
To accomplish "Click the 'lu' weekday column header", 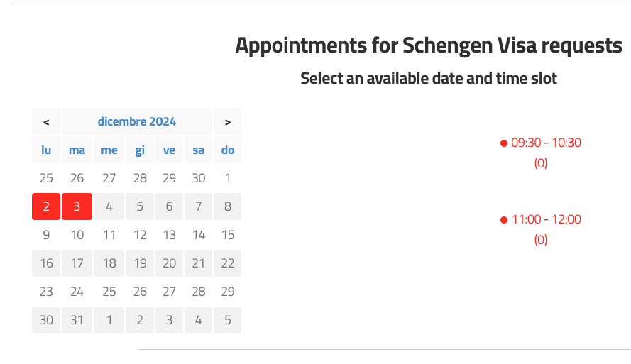I will point(46,150).
